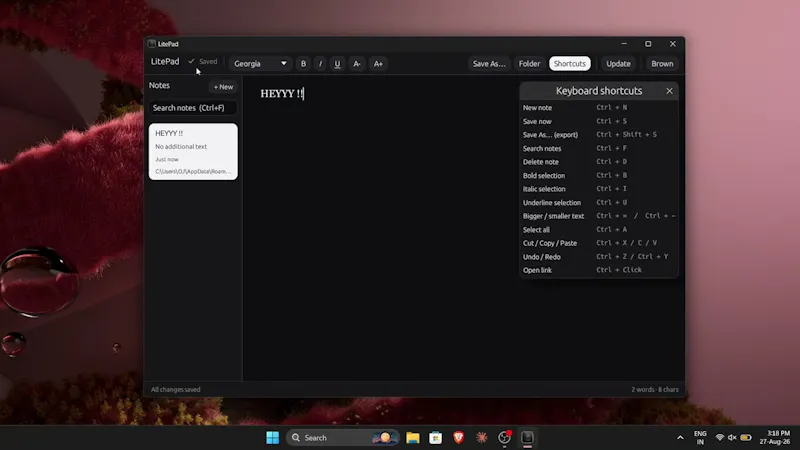800x450 pixels.
Task: Click the muted volume icon in tray
Action: 732,438
